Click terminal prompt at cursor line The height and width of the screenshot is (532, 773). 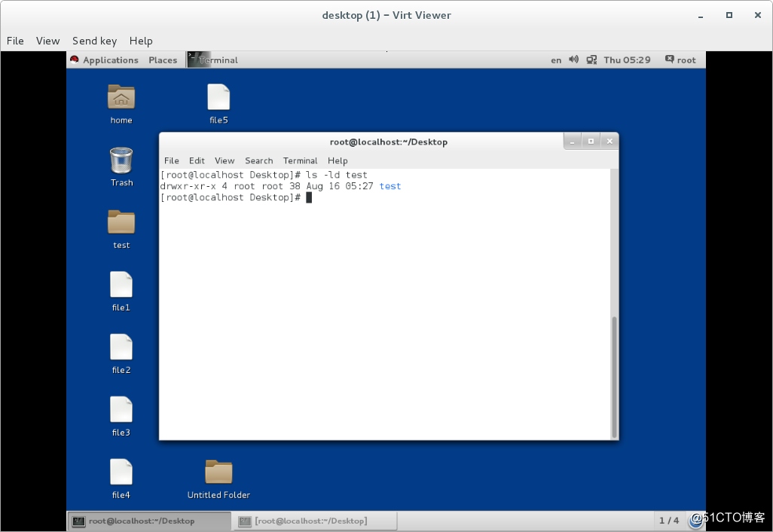(x=231, y=197)
